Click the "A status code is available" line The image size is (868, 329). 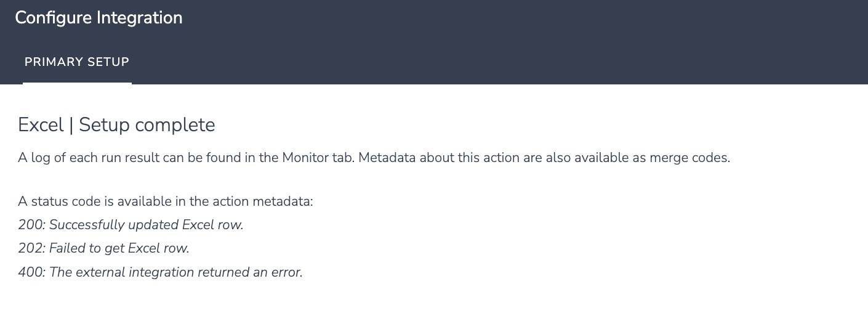(x=166, y=201)
